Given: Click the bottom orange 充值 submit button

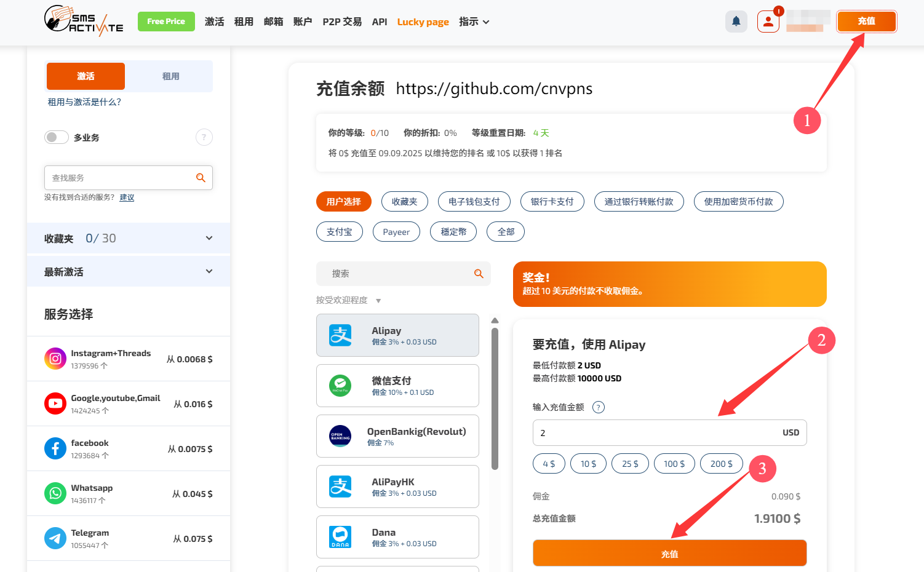Looking at the screenshot, I should 669,553.
